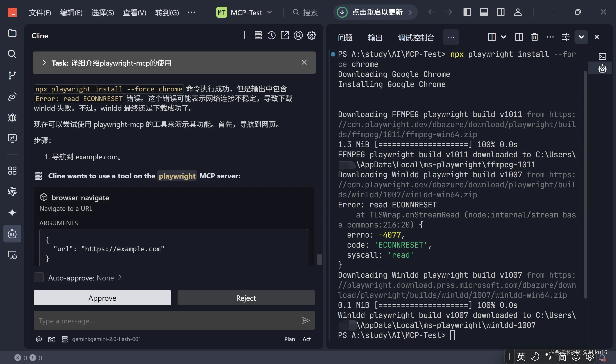The width and height of the screenshot is (616, 364).
Task: Kill terminal with trash icon
Action: 535,37
